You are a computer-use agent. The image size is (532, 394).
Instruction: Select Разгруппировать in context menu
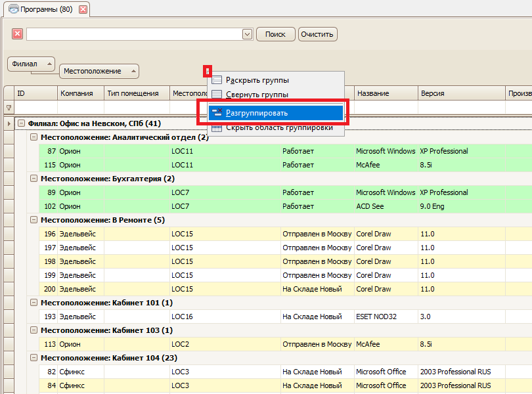(x=276, y=113)
